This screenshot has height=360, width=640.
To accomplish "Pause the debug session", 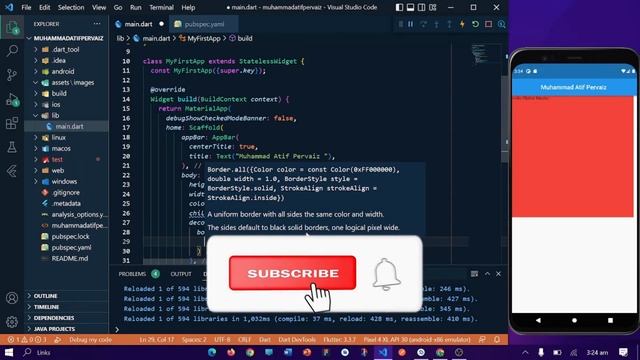I will 411,24.
